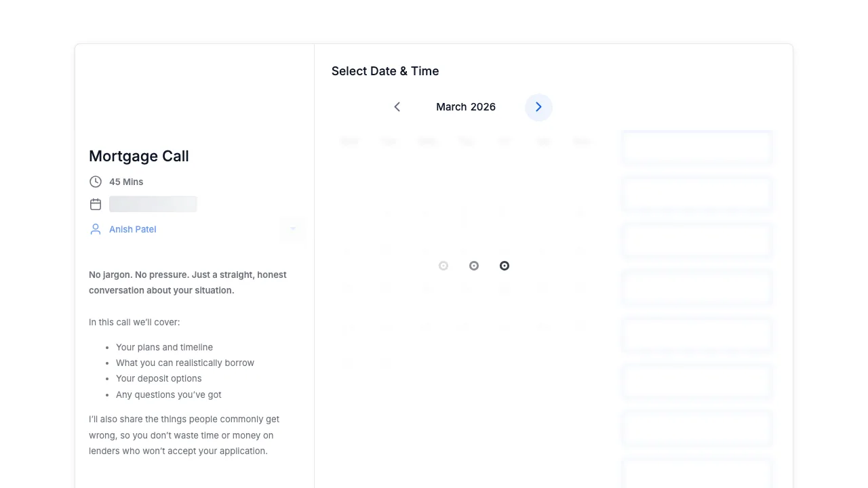Click 'What you can realistically borrow' bullet
This screenshot has width=868, height=488.
point(185,363)
